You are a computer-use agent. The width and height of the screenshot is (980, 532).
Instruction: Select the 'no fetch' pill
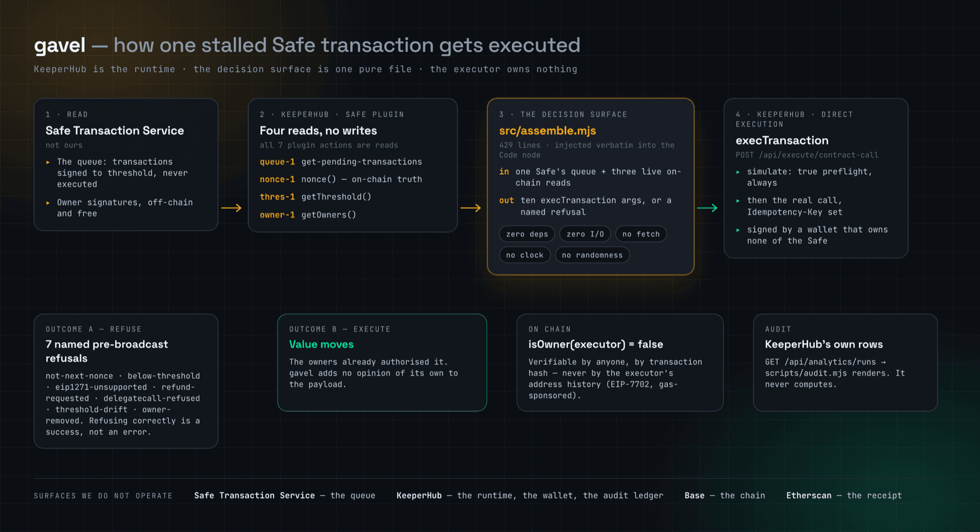(640, 234)
